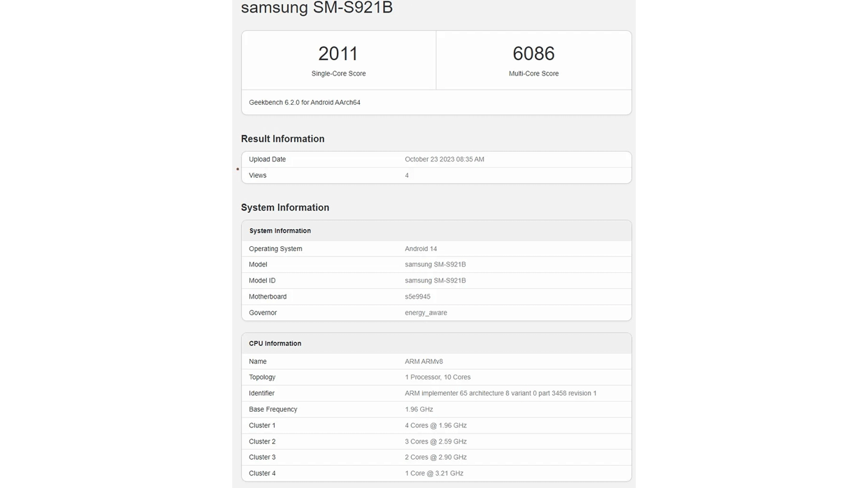The width and height of the screenshot is (868, 488).
Task: Select the 2 Cores @ 2.90 GHz value
Action: pyautogui.click(x=436, y=458)
